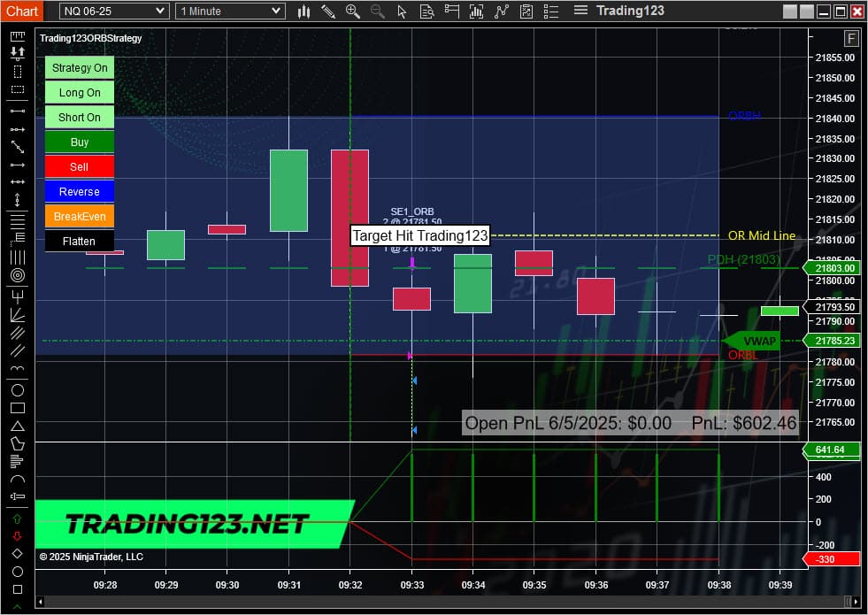Select the Line drawing tool
The width and height of the screenshot is (868, 615).
pyautogui.click(x=18, y=111)
